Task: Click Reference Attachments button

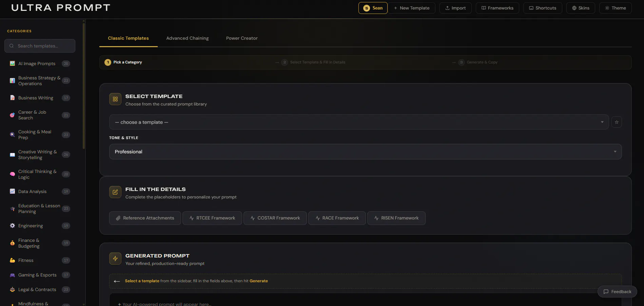Action: click(145, 218)
